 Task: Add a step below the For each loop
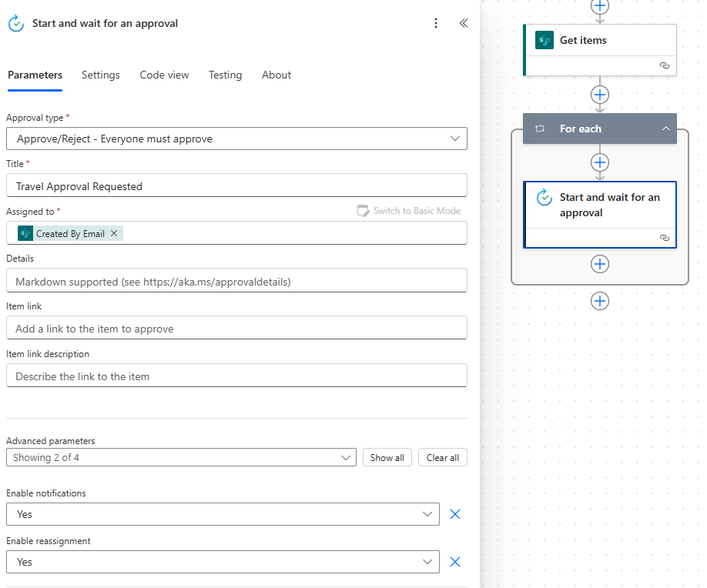tap(600, 301)
